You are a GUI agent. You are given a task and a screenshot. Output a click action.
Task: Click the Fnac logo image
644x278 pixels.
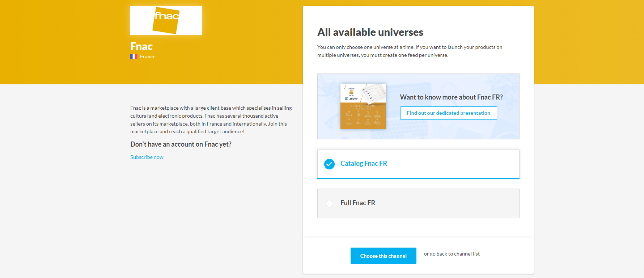166,20
